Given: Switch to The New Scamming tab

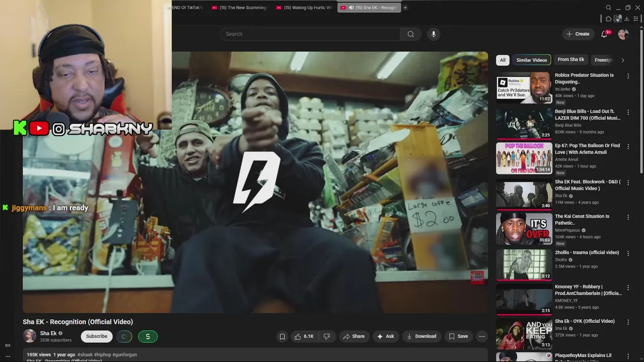Looking at the screenshot, I should [239, 8].
